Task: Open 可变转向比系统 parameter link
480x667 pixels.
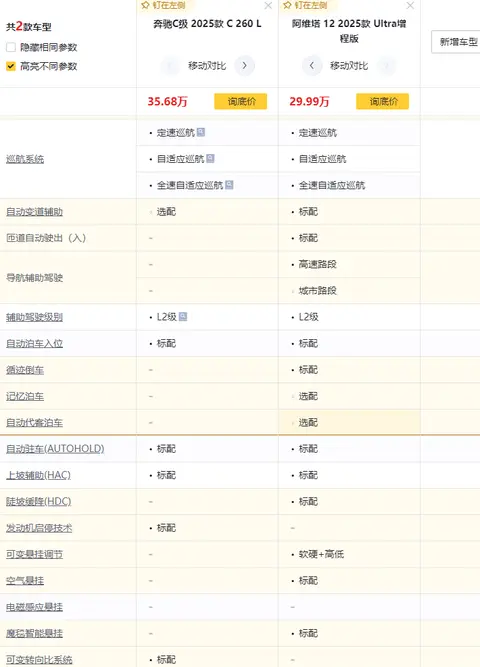Action: 39,660
